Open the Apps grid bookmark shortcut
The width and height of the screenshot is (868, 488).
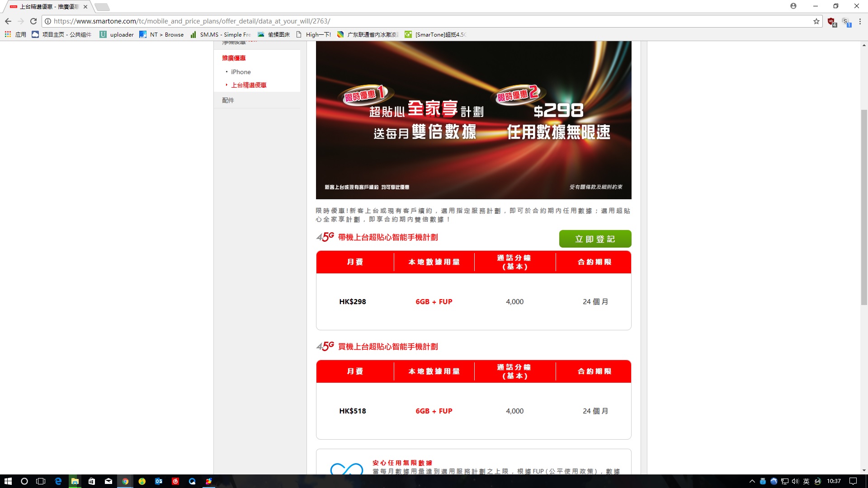pyautogui.click(x=15, y=34)
